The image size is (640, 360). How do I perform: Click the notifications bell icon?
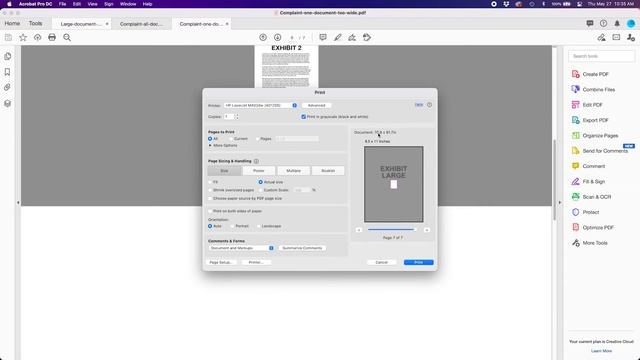(x=617, y=24)
